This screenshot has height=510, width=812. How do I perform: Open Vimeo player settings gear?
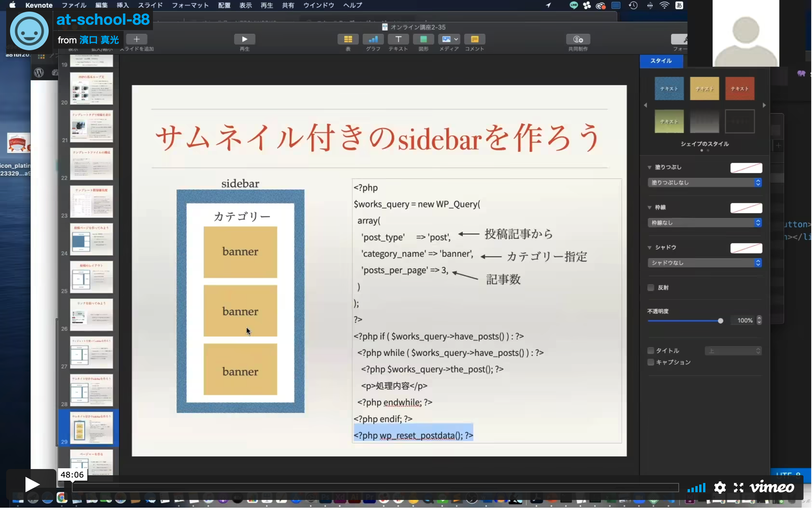(720, 488)
